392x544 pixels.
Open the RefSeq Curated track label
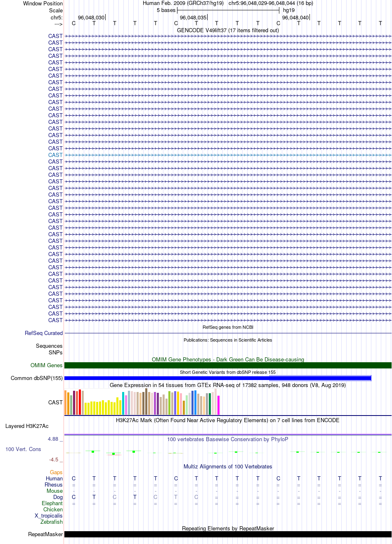(44, 333)
